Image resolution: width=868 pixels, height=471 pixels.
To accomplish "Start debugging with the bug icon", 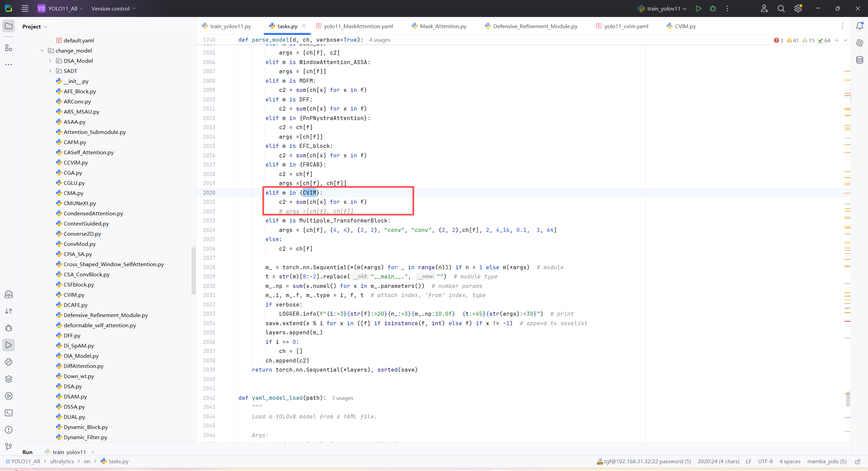I will point(713,8).
